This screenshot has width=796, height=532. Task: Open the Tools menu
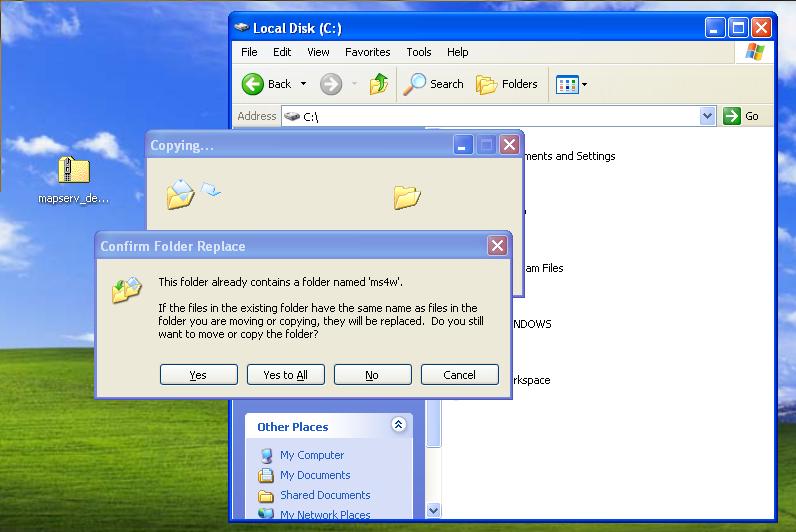coord(419,52)
